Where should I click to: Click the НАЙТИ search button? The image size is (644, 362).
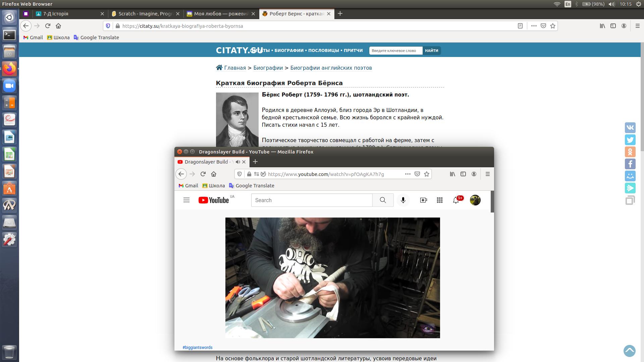coord(431,51)
